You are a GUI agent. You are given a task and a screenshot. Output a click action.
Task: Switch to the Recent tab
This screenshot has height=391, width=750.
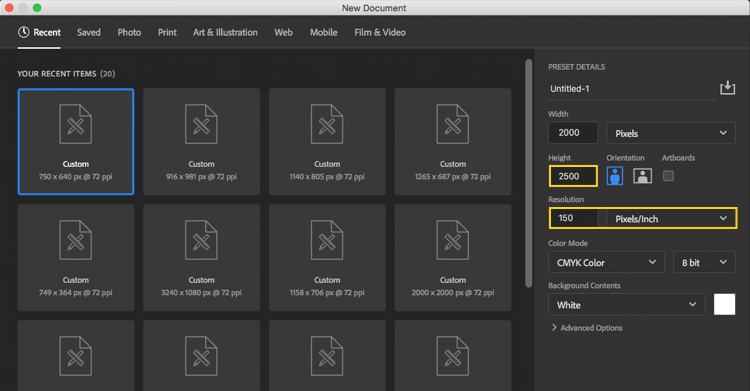[39, 33]
